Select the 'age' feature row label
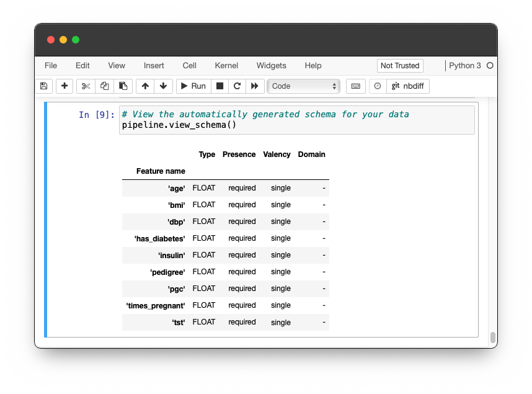The width and height of the screenshot is (532, 394). (177, 188)
